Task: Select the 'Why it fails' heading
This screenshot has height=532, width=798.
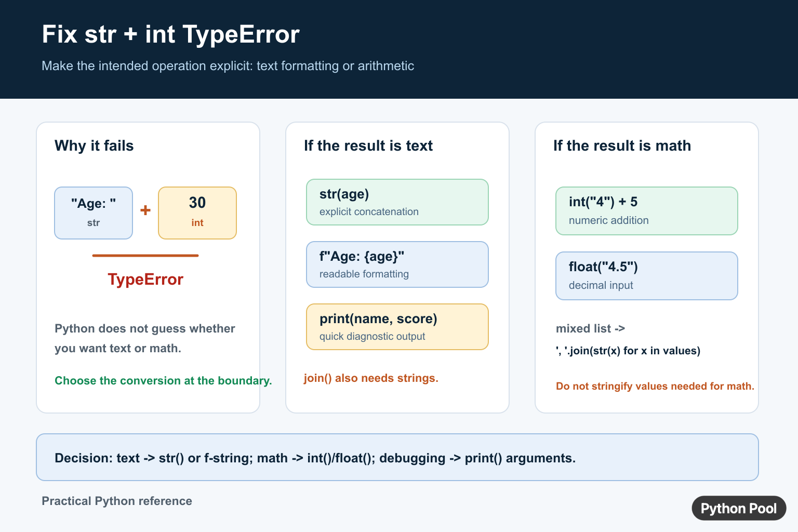Action: pos(94,145)
